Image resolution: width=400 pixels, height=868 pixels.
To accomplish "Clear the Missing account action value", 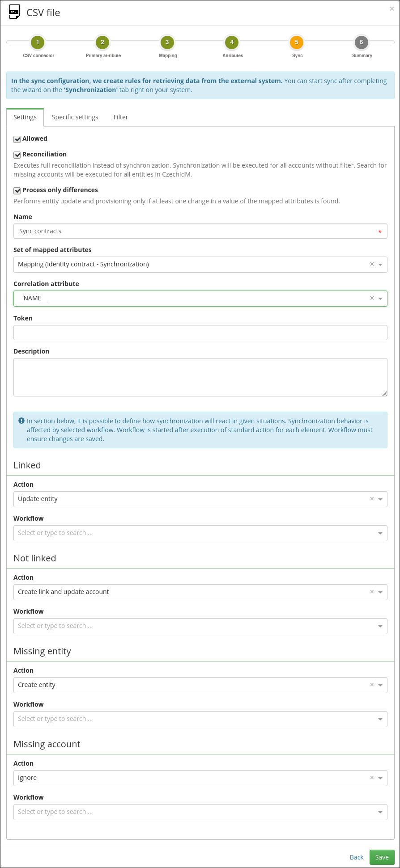I will [x=372, y=778].
